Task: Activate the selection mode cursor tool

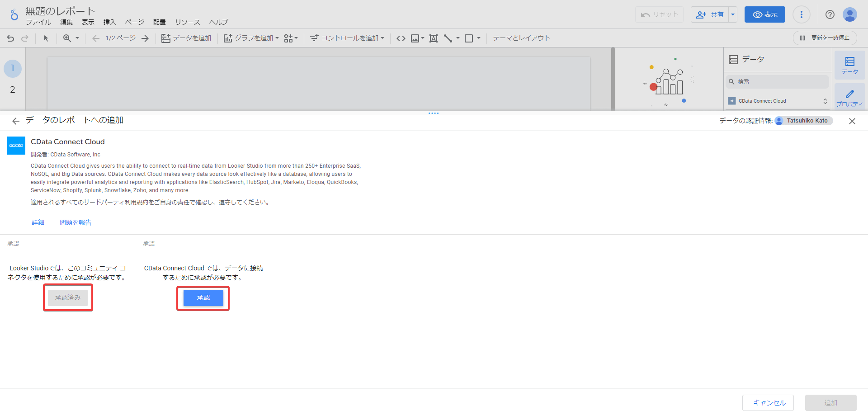Action: (x=46, y=38)
